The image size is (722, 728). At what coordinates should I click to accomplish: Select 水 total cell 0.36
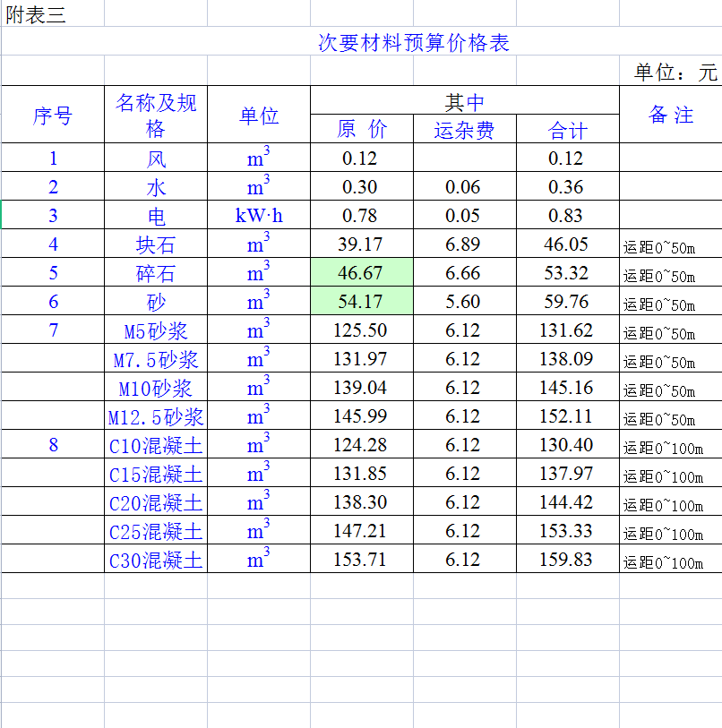(568, 186)
